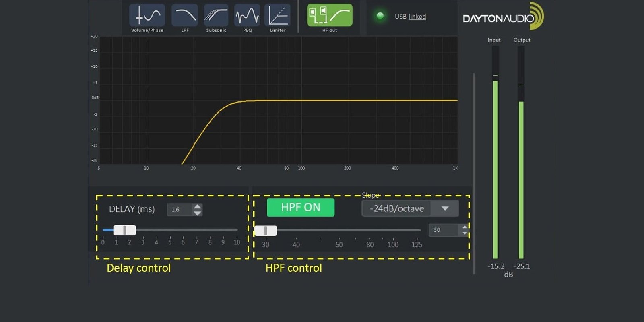Open the Subsonic filter section icon
Screen dimensions: 644x322
[x=216, y=15]
